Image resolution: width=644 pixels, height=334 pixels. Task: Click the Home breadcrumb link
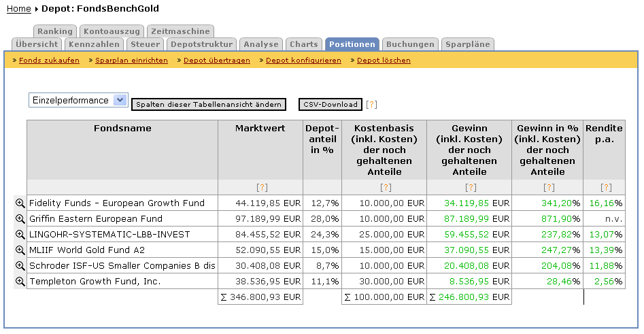point(19,9)
